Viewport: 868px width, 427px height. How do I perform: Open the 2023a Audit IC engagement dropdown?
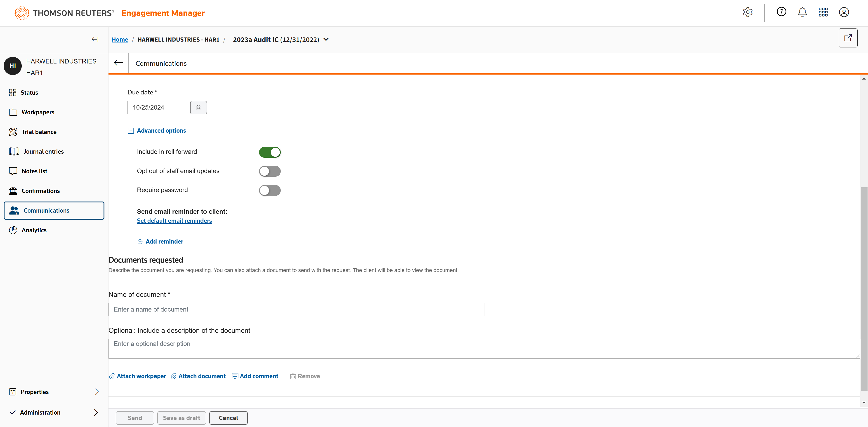[x=326, y=39]
